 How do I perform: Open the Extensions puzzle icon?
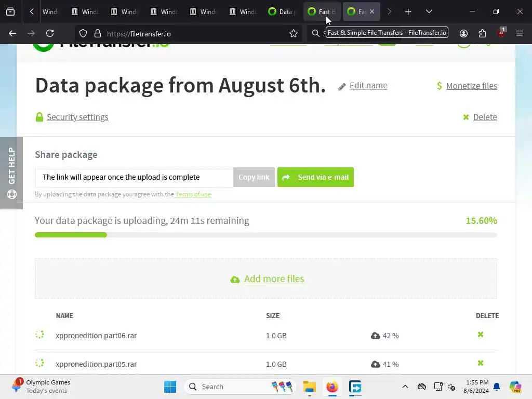482,33
